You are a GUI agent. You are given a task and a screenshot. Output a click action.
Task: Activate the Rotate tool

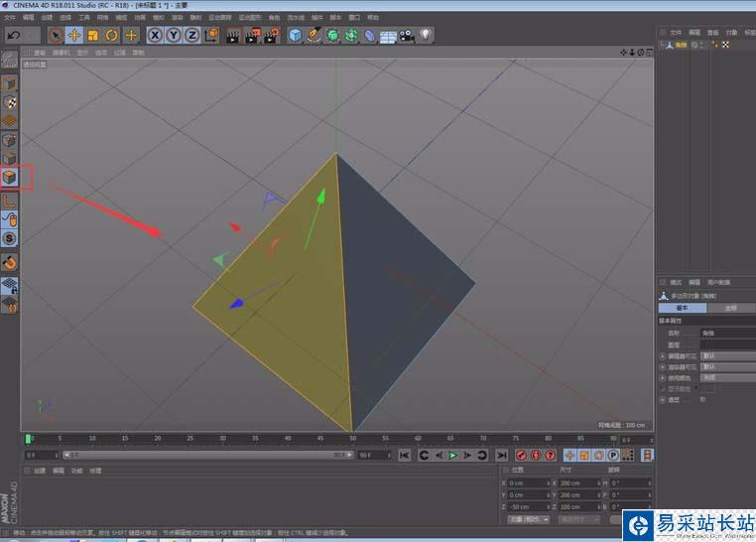(112, 35)
